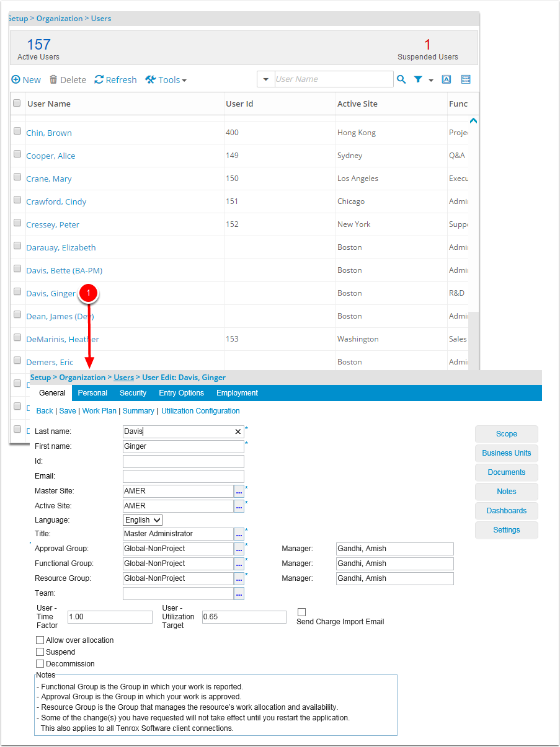
Task: Click the Refresh icon
Action: 99,79
